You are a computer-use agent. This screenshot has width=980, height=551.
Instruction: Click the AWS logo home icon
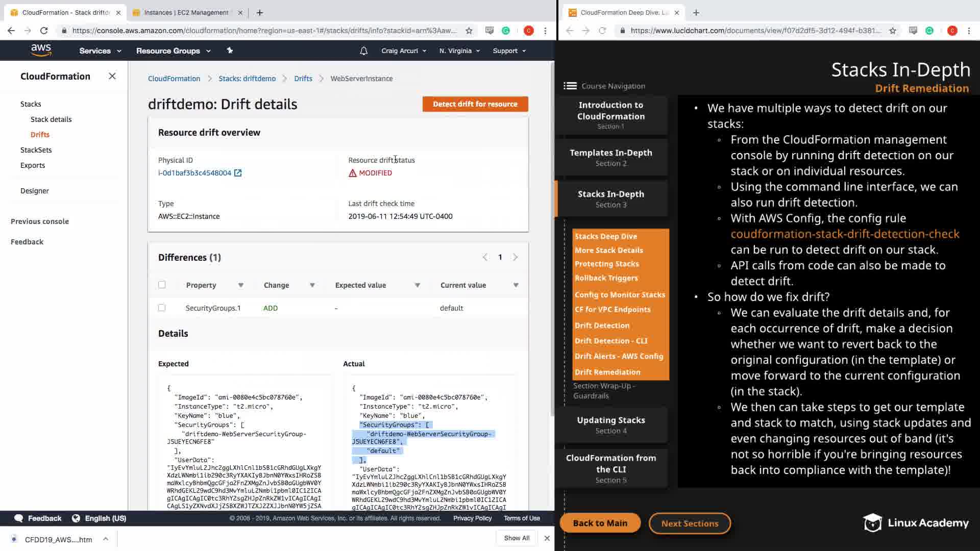click(41, 50)
